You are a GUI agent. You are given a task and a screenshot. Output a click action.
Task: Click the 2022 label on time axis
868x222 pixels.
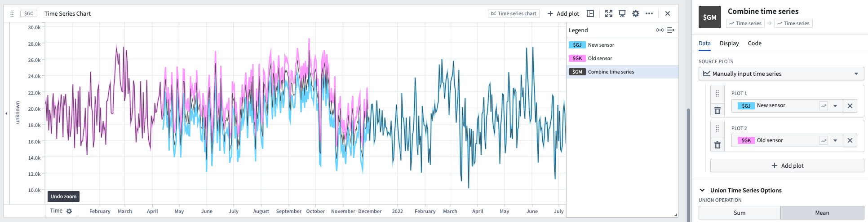398,211
